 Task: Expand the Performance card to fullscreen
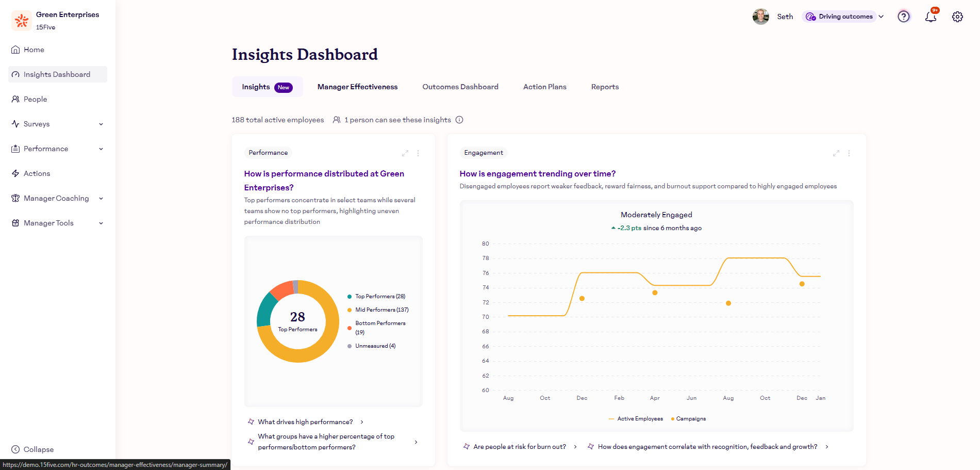pos(405,153)
